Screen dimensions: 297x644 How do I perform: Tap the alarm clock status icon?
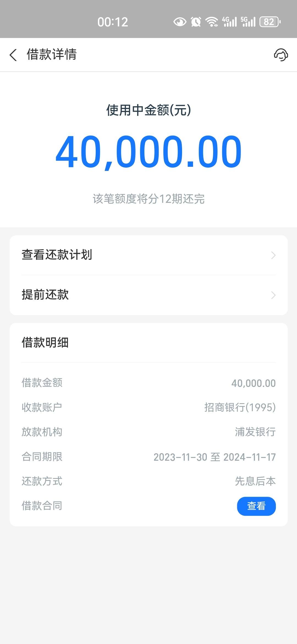point(196,22)
